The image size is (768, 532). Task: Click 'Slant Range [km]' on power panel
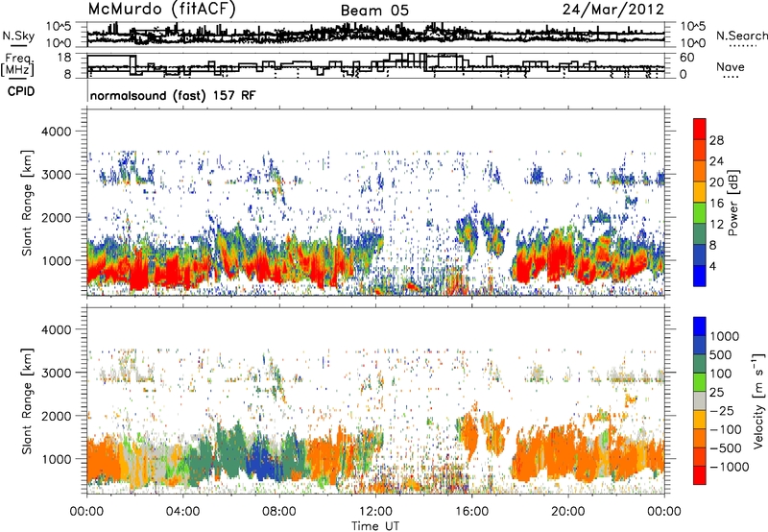tap(28, 203)
